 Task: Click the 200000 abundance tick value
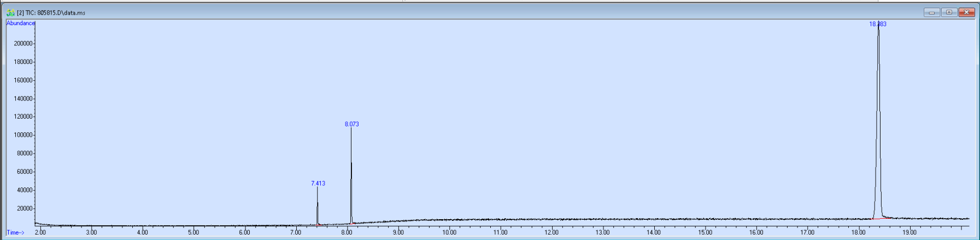point(24,44)
